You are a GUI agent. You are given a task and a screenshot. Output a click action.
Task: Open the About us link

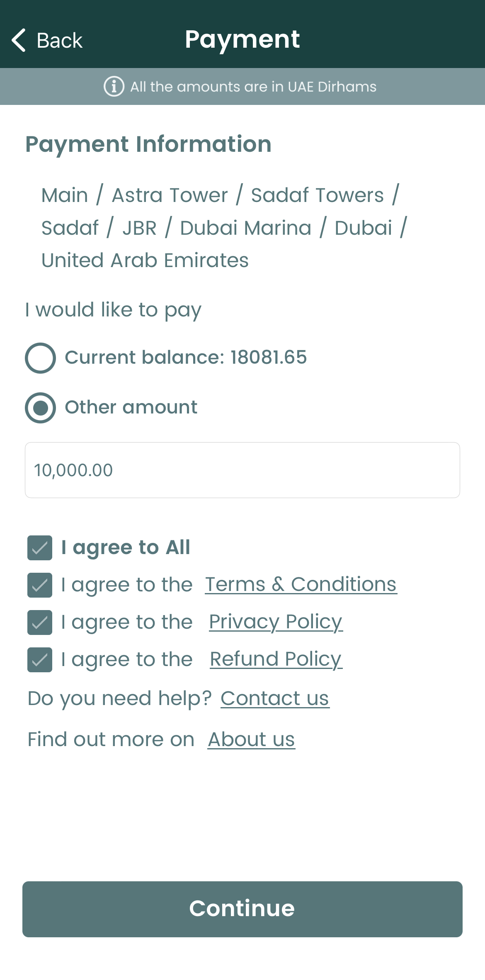[251, 739]
